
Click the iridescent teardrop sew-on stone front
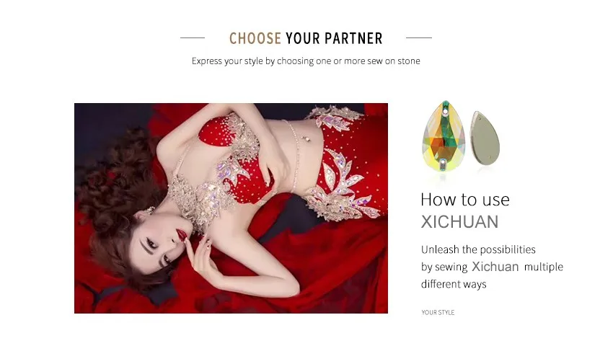coord(444,136)
